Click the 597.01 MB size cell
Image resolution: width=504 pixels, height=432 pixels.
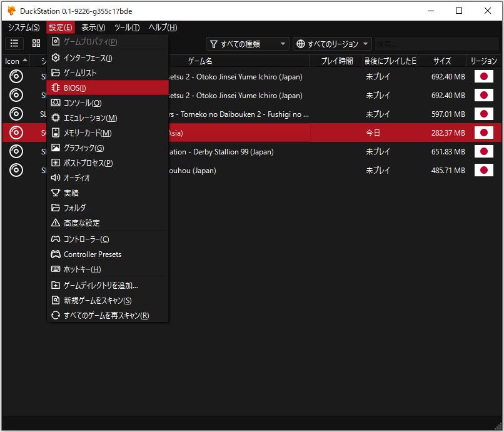[448, 114]
